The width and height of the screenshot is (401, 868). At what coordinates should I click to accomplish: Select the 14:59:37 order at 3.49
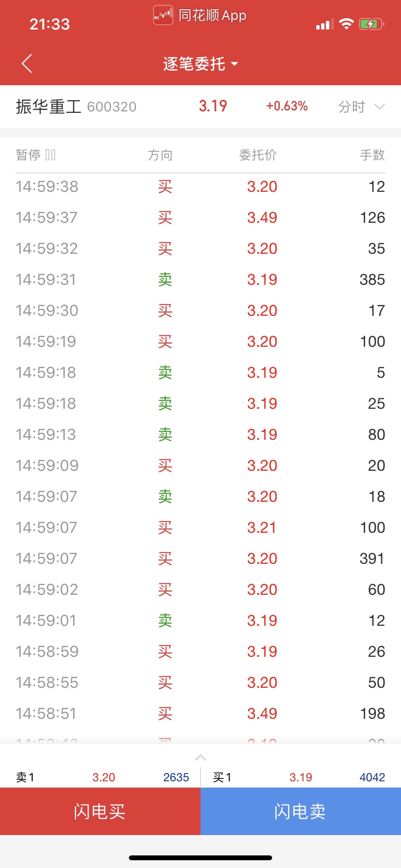200,217
